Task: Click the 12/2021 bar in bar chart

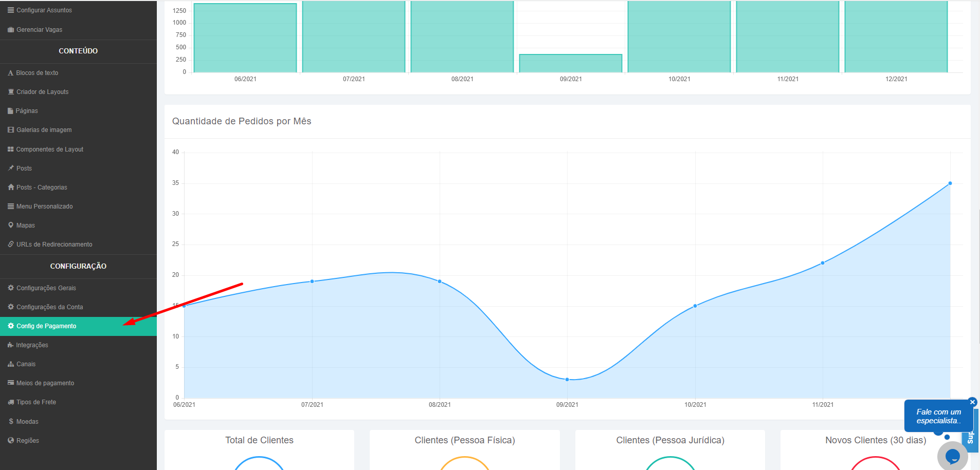Action: [x=896, y=36]
